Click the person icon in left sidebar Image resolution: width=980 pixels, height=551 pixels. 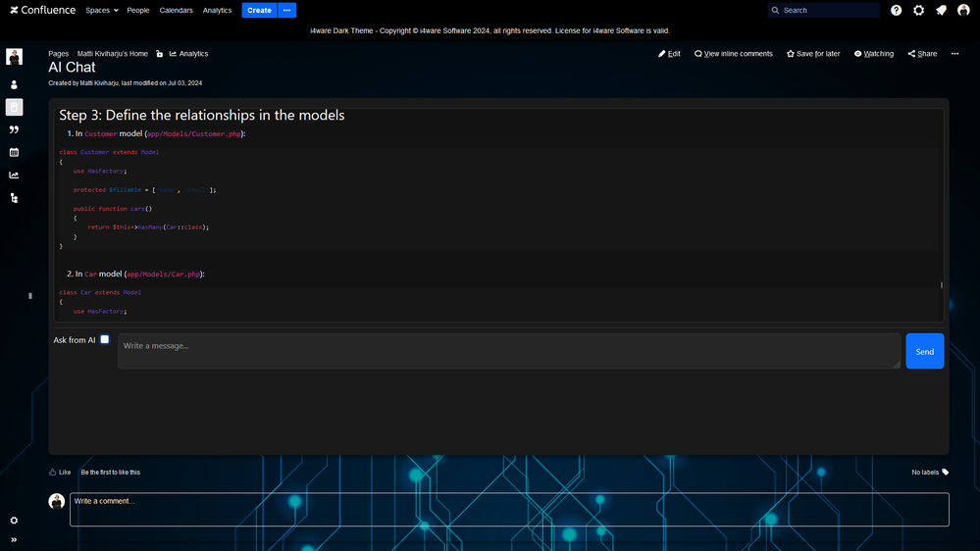pos(14,84)
